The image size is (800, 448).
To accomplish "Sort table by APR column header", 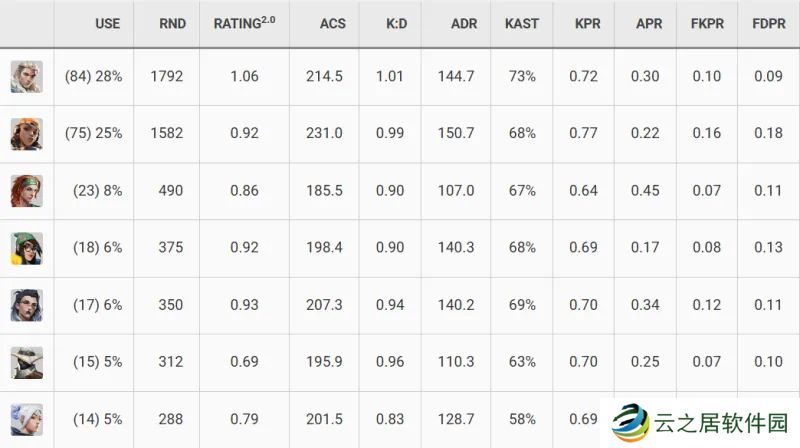I will point(649,23).
